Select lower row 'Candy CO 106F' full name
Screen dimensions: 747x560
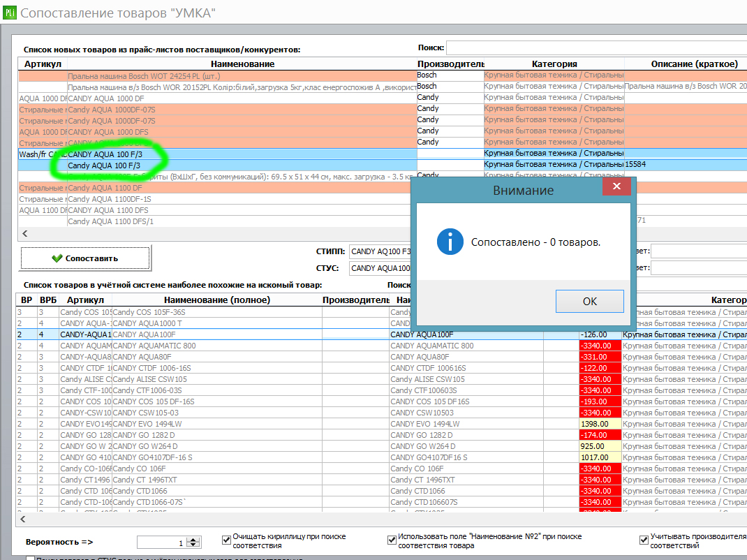pos(216,469)
